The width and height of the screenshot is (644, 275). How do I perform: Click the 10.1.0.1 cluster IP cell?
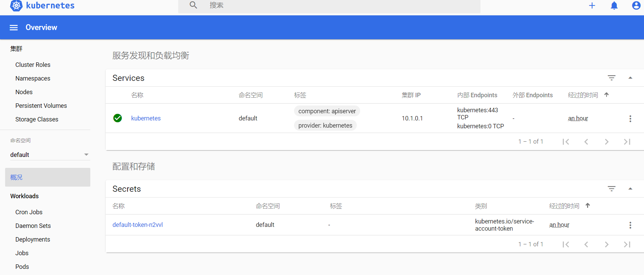point(412,118)
